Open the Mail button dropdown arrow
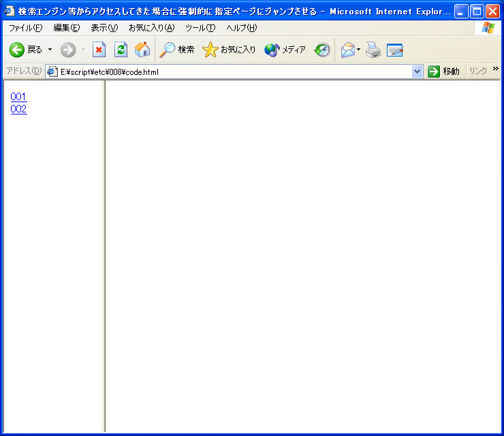 (x=359, y=50)
